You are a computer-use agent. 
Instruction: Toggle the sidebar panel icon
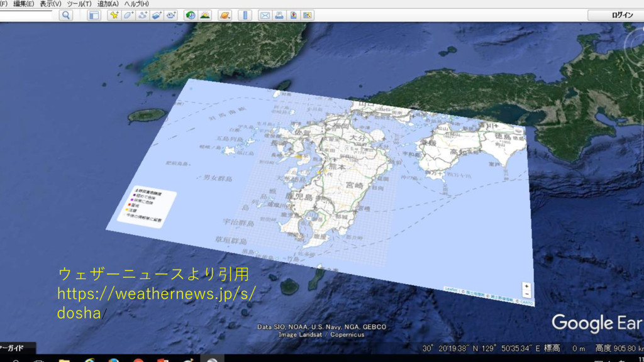pos(94,16)
